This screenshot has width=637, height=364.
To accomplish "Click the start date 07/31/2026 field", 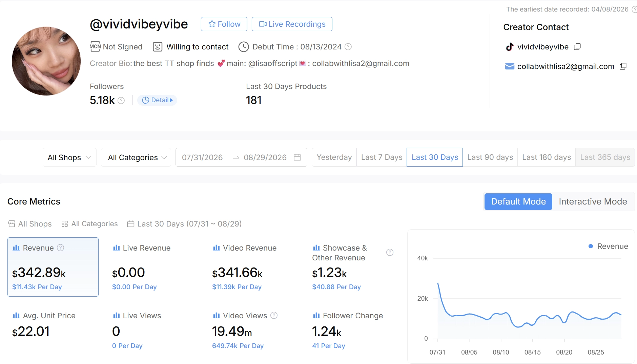I will (202, 157).
